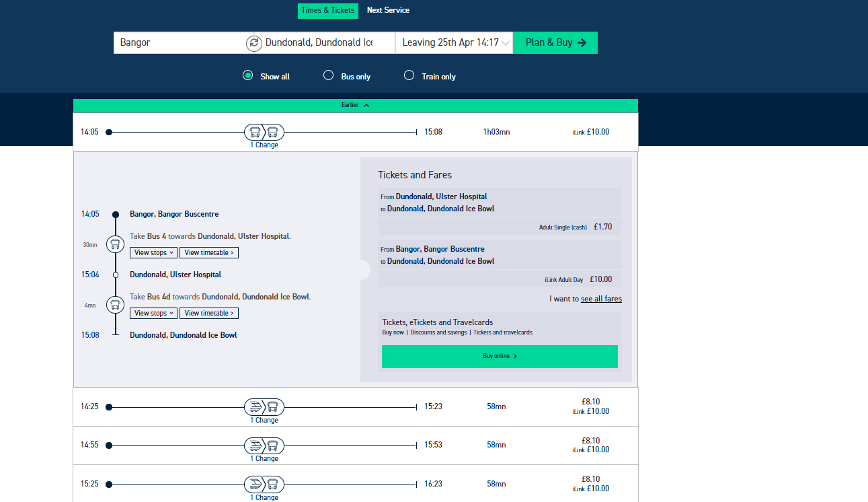Viewport: 868px width, 502px height.
Task: Open the see all fares link
Action: click(x=601, y=299)
